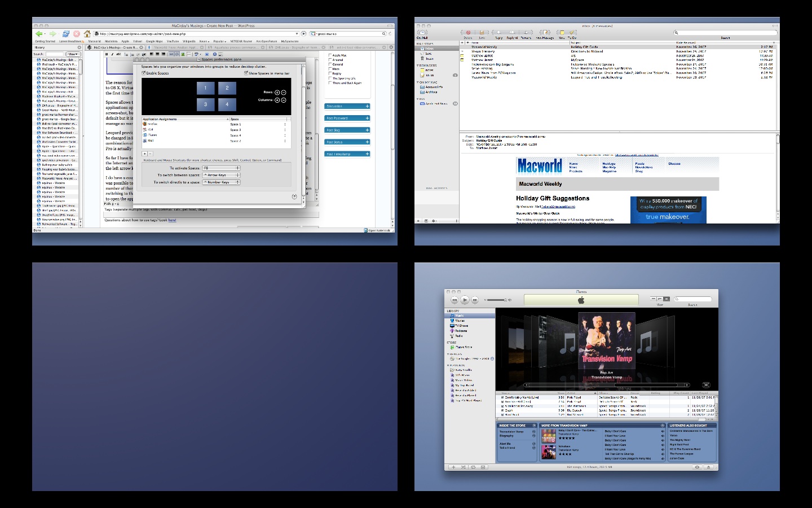Open To switch between spaces dropdown

click(x=221, y=175)
